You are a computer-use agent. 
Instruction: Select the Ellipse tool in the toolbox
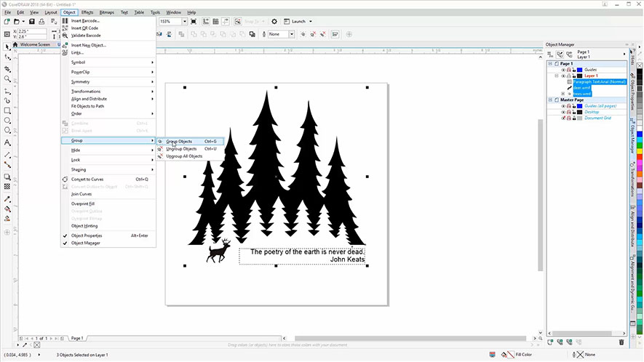(x=7, y=121)
